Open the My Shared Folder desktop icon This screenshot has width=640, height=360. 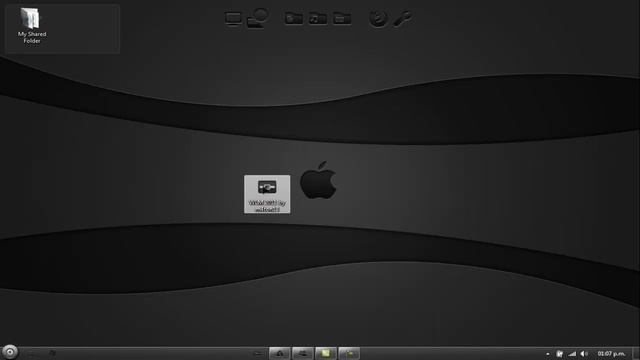pos(32,25)
